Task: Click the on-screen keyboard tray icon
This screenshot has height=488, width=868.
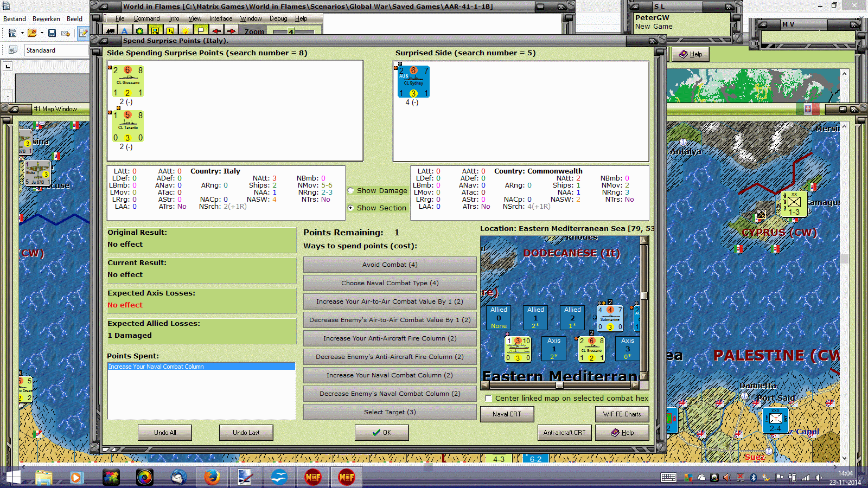Action: [668, 478]
